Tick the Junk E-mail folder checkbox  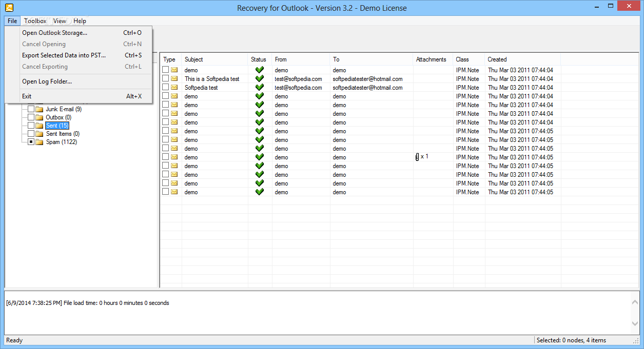click(31, 109)
